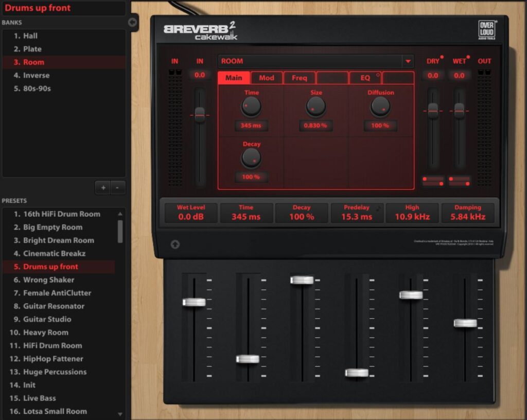Click the BREVERB 2 Cakewalk logo
Screen dimensions: 527x420
coord(201,31)
